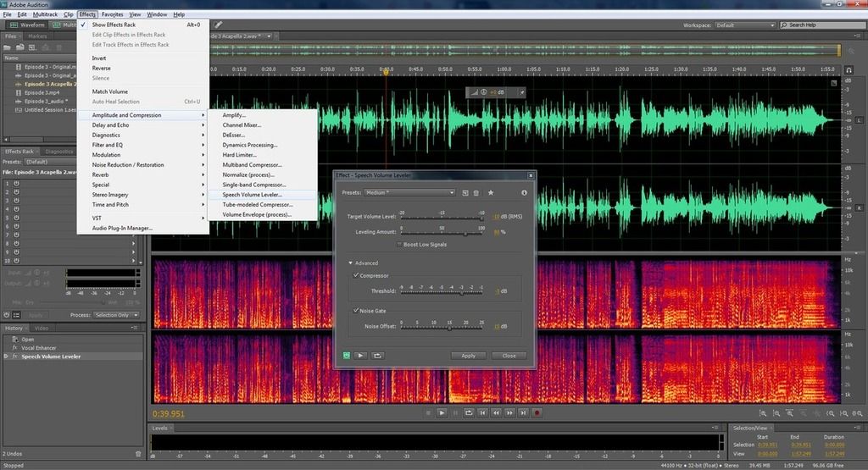Toggle the Effects Rack main power button at the bottom
The height and width of the screenshot is (470, 868).
(x=7, y=315)
